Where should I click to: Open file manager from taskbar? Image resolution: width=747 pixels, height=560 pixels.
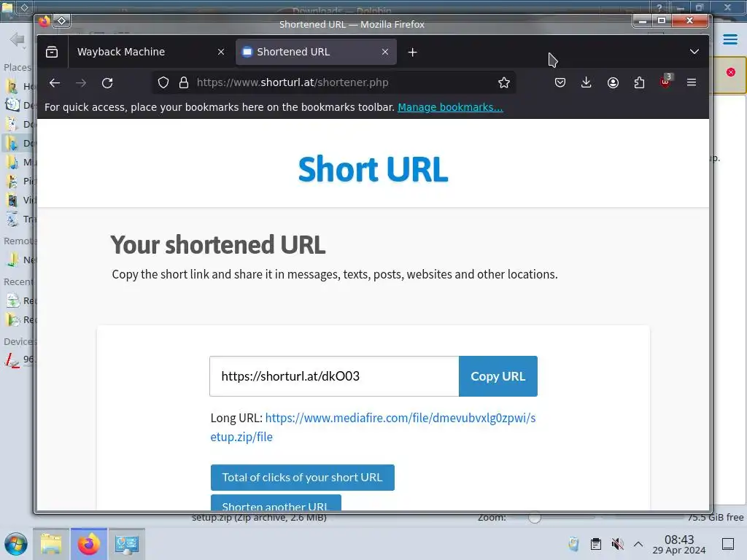pos(51,544)
